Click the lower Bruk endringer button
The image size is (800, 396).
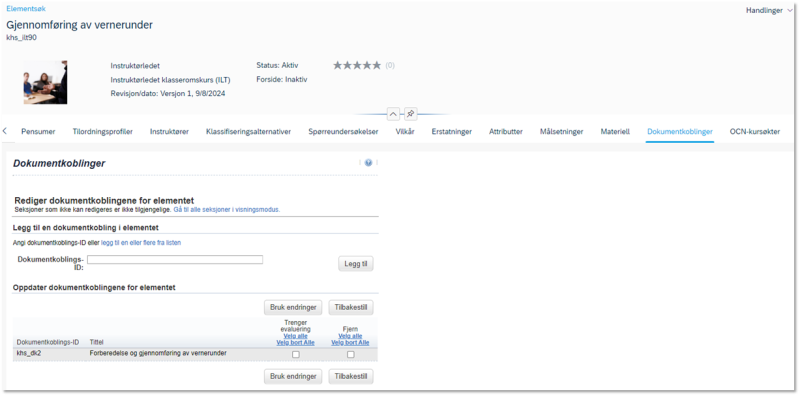click(x=293, y=377)
